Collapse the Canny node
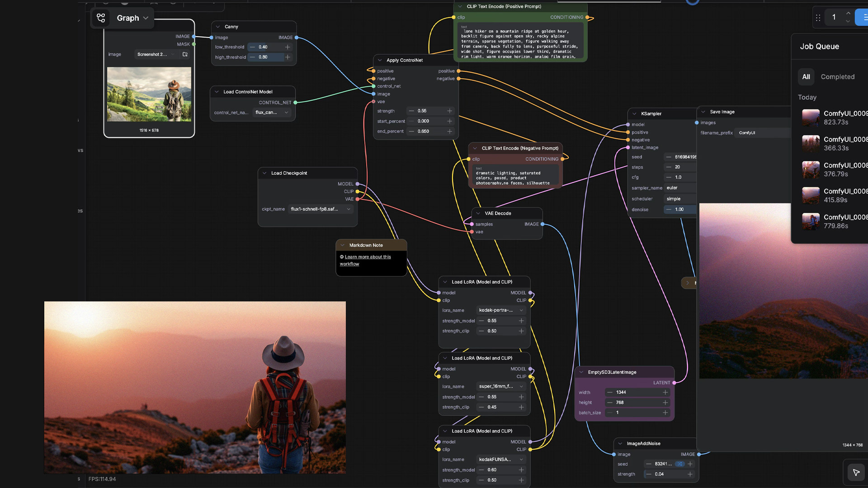868x488 pixels. point(218,27)
